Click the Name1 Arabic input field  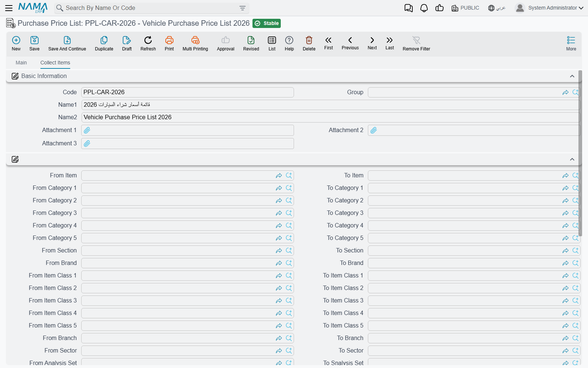tap(331, 105)
